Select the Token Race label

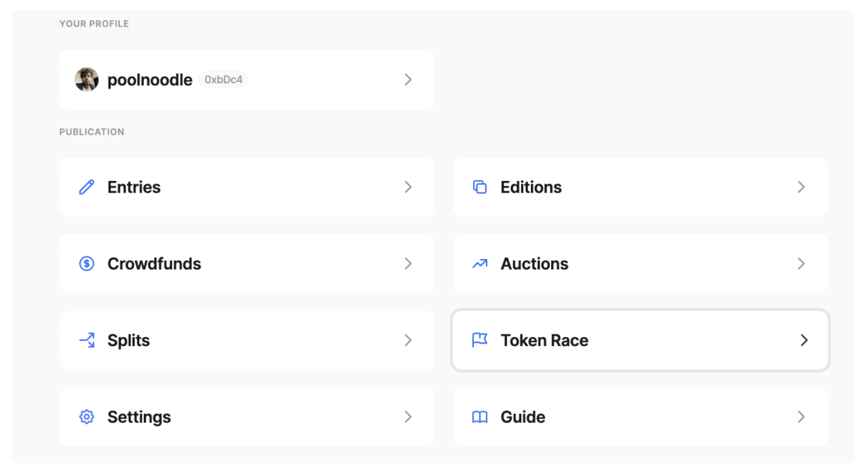(x=544, y=340)
